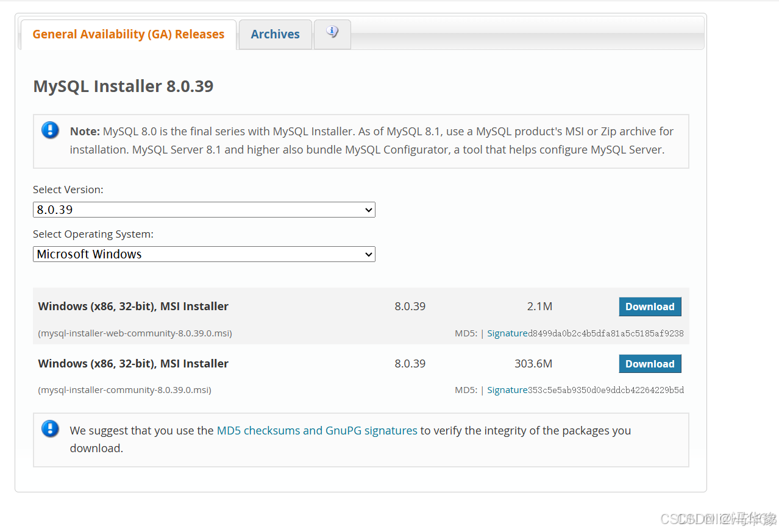This screenshot has width=779, height=532.
Task: Click the info icon in the checksum suggestion box
Action: pos(50,428)
